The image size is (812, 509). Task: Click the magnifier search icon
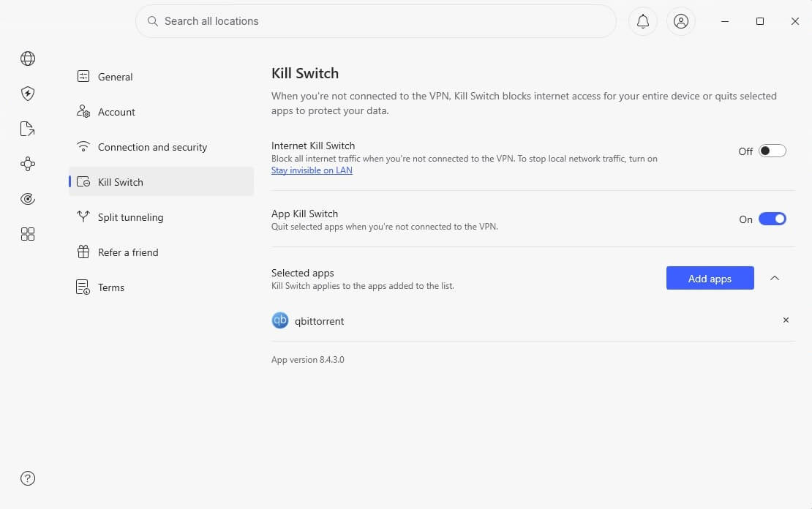pyautogui.click(x=152, y=21)
